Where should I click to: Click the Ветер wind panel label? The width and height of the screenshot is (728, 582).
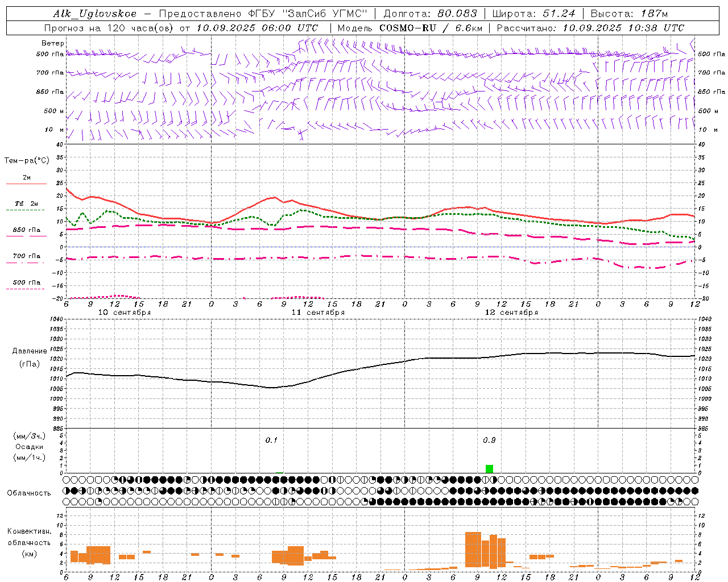pyautogui.click(x=53, y=43)
